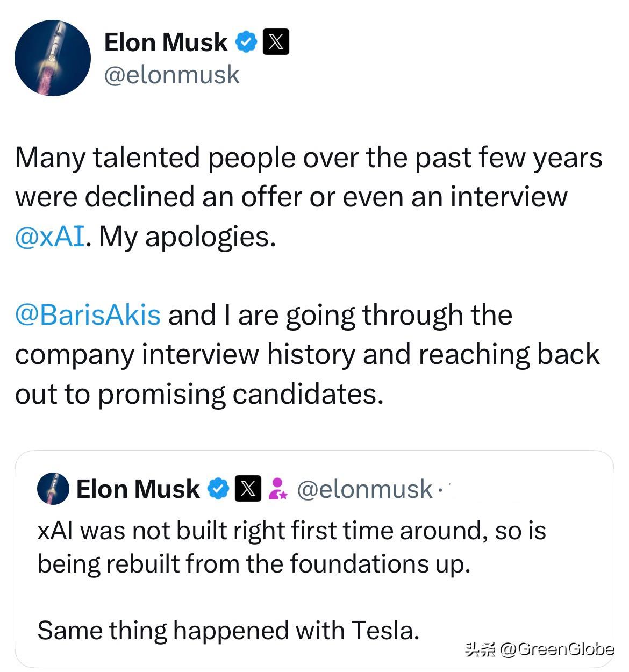629x672 pixels.
Task: Click the purple person-star icon in quoted tweet
Action: click(x=277, y=489)
